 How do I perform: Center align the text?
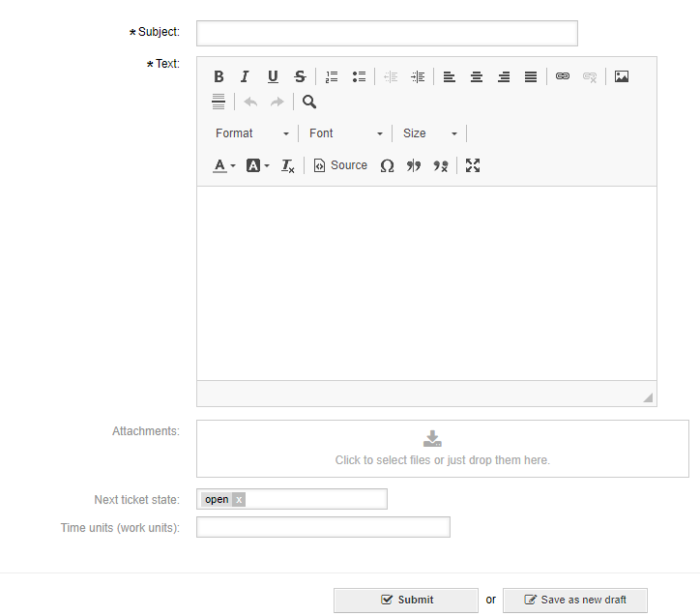coord(477,76)
